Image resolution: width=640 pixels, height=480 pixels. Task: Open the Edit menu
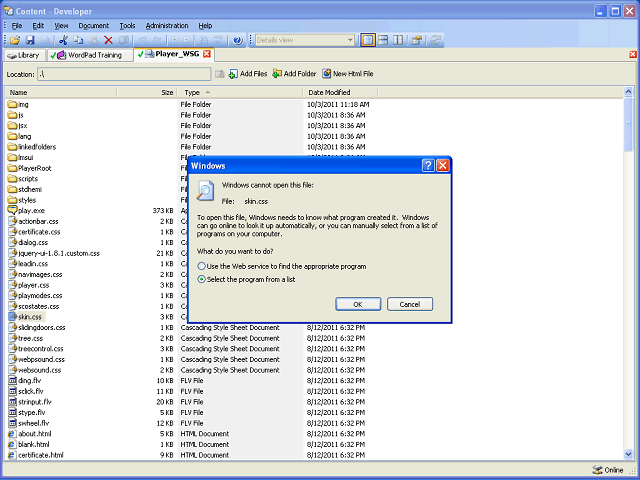38,26
